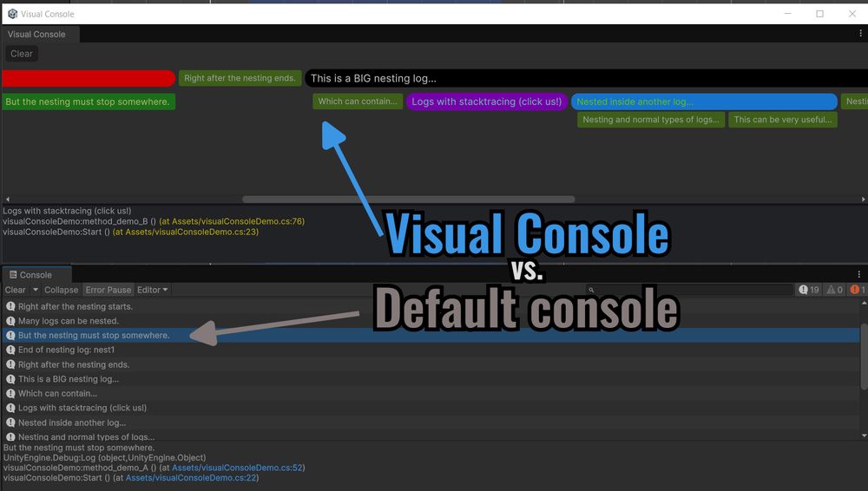
Task: Focus the Console search field
Action: click(690, 290)
